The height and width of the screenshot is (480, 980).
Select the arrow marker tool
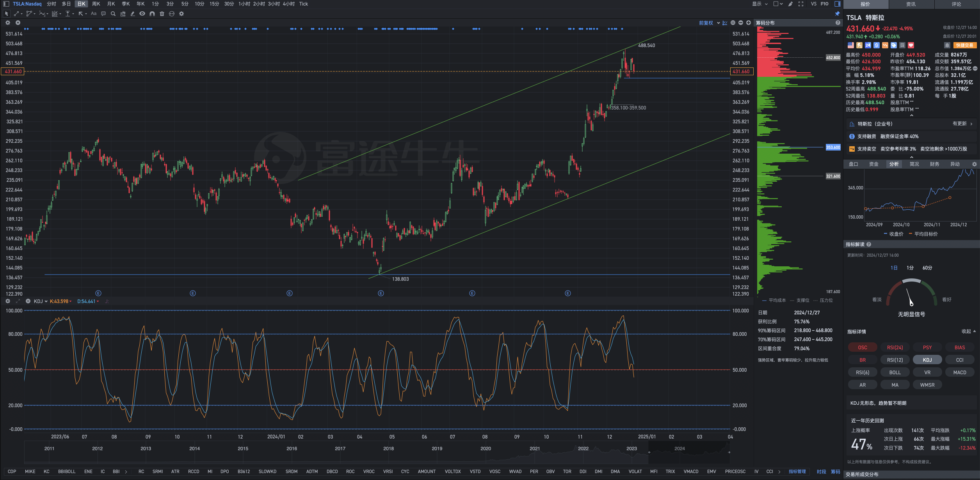[x=81, y=14]
